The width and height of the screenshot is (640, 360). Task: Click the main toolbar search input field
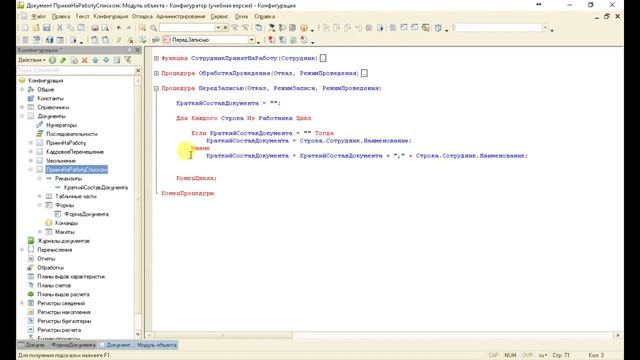[187, 28]
